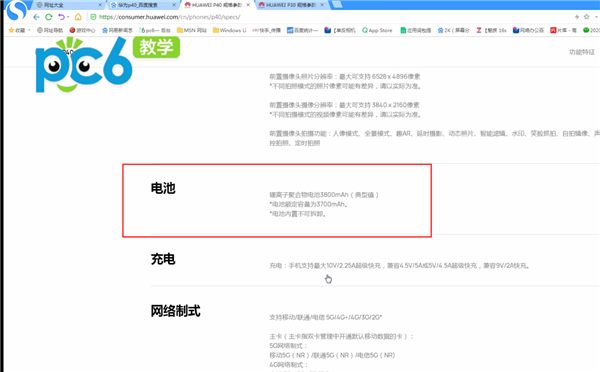
Task: Click the front camera 3840 x 2160 video line
Action: click(344, 105)
